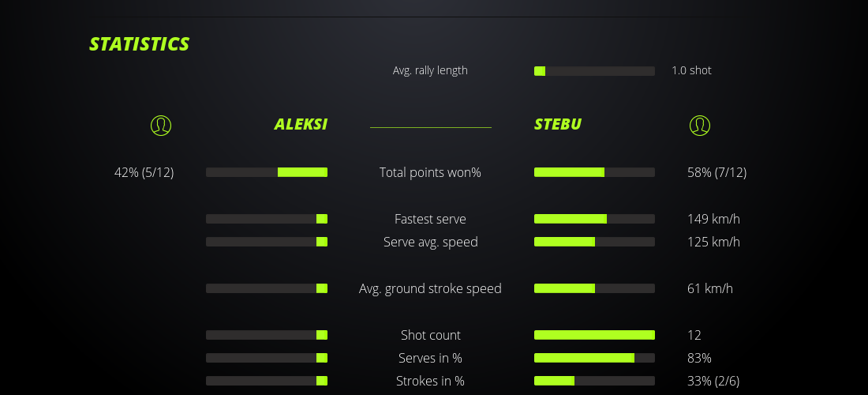Click the 58% (7/12) value
The image size is (868, 395).
pos(716,172)
